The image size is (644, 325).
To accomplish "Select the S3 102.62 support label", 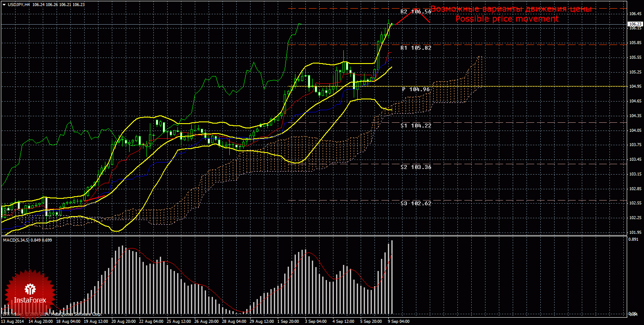I will (416, 203).
